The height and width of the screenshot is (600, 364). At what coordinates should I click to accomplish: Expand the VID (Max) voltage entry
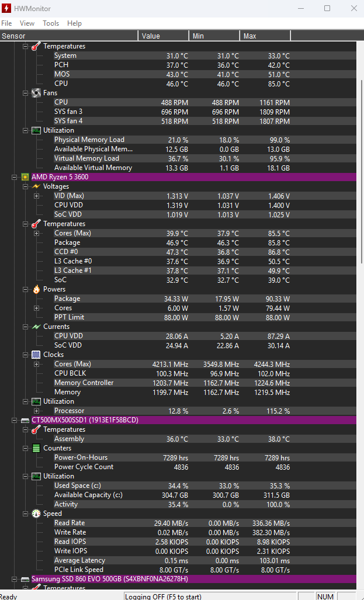coord(36,196)
